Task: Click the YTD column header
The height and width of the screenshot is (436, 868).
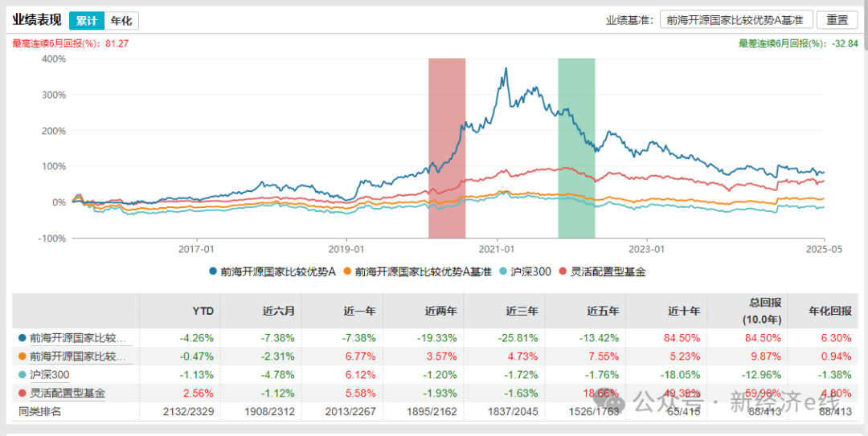Action: click(x=204, y=311)
